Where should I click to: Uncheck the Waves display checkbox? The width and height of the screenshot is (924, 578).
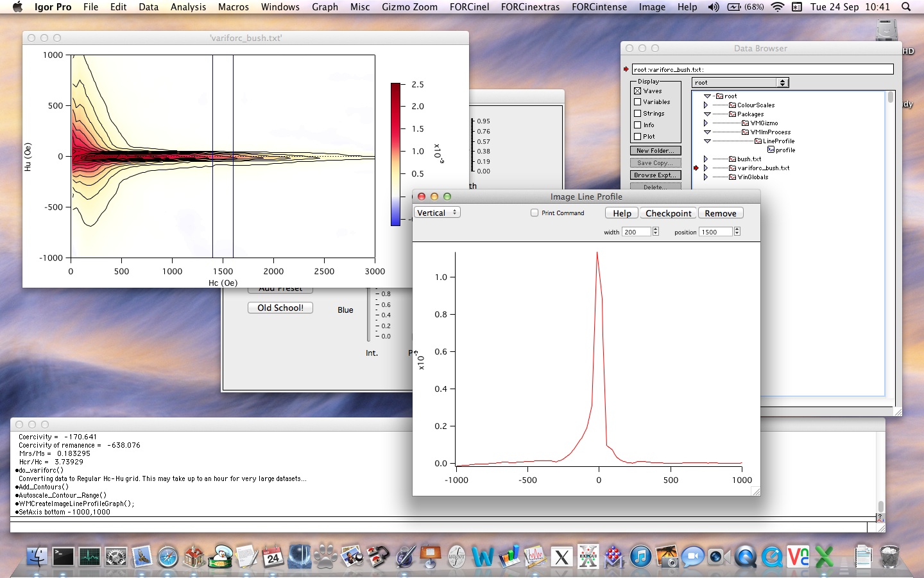pyautogui.click(x=638, y=91)
